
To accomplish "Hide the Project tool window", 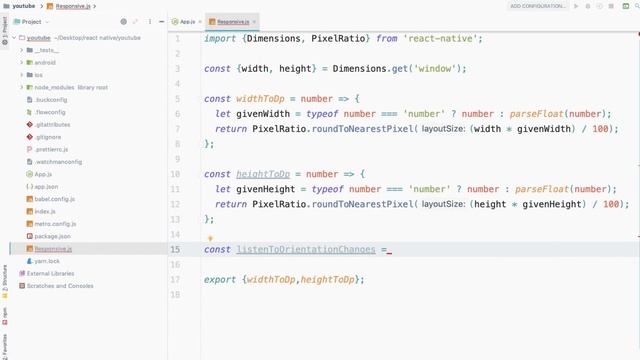I will (x=162, y=22).
